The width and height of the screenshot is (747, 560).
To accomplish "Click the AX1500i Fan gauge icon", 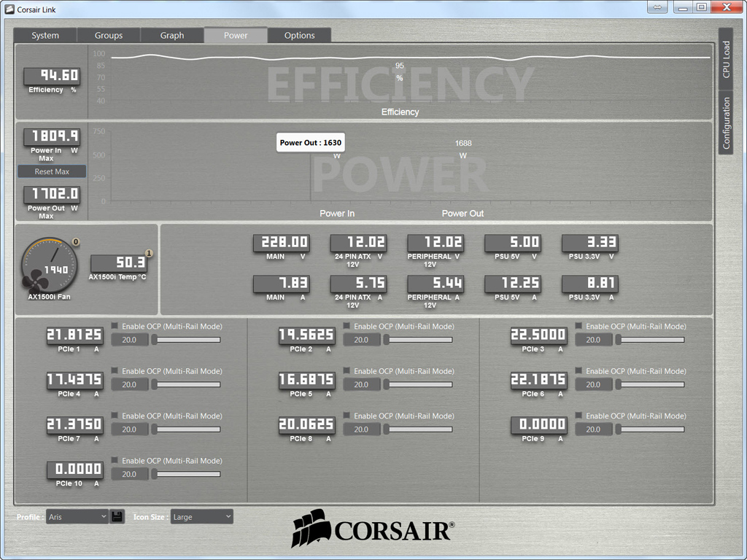I will [49, 265].
